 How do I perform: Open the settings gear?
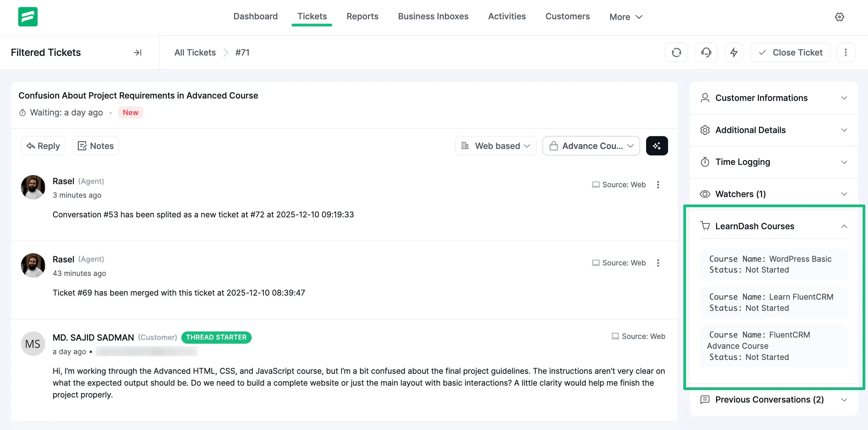pyautogui.click(x=840, y=17)
